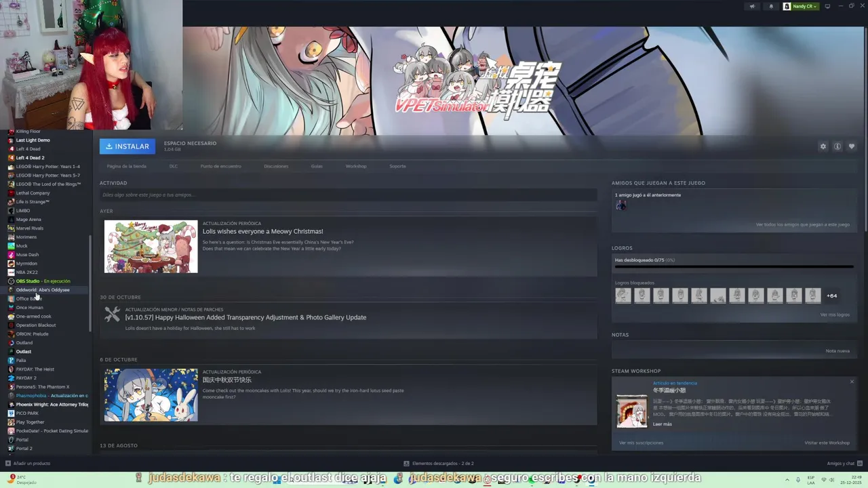This screenshot has height=488, width=868.
Task: Click the achievements progress bar
Action: 734,266
